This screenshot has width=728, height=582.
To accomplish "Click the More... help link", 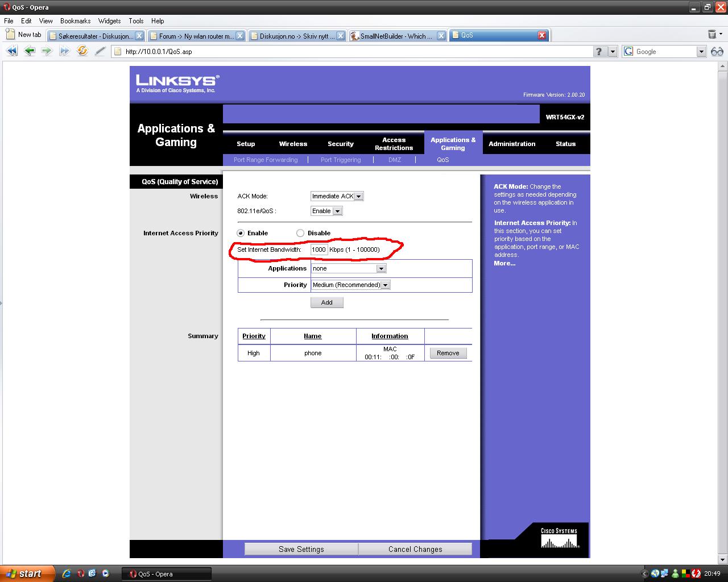I will click(504, 263).
